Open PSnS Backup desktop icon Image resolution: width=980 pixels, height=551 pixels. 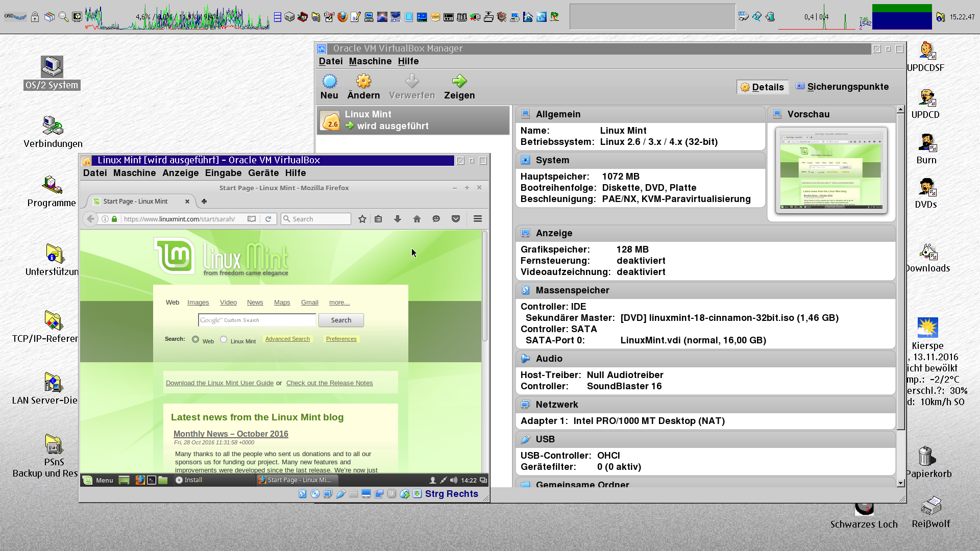pyautogui.click(x=54, y=444)
